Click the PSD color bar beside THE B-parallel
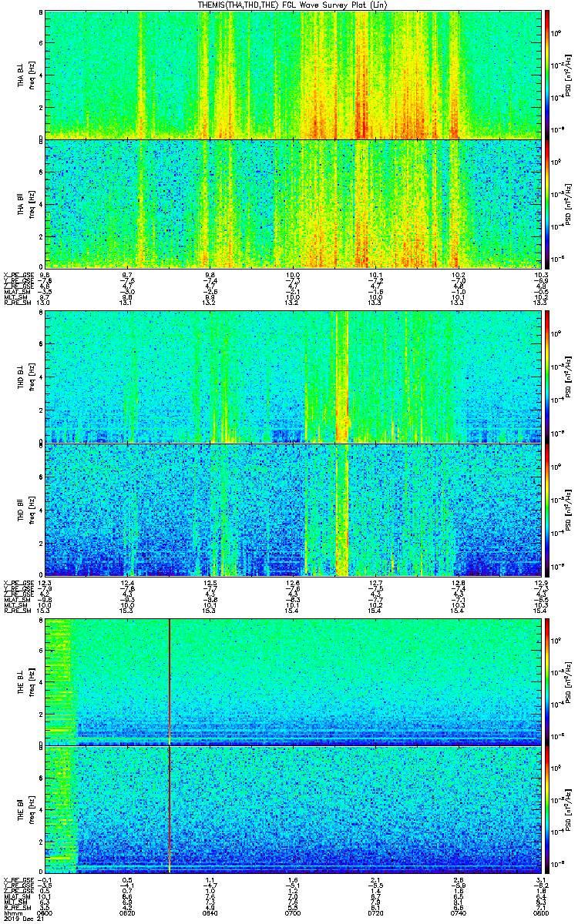The width and height of the screenshot is (578, 924). tap(547, 809)
